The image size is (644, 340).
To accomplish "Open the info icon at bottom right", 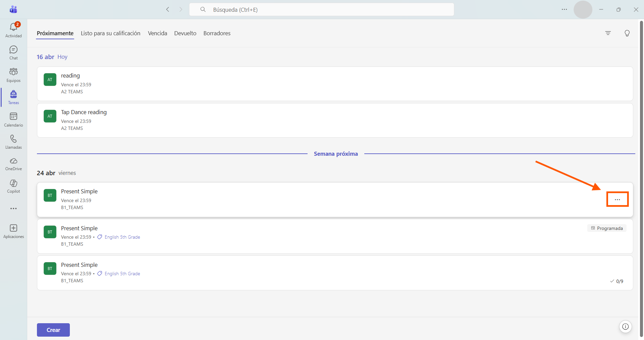I will 626,327.
